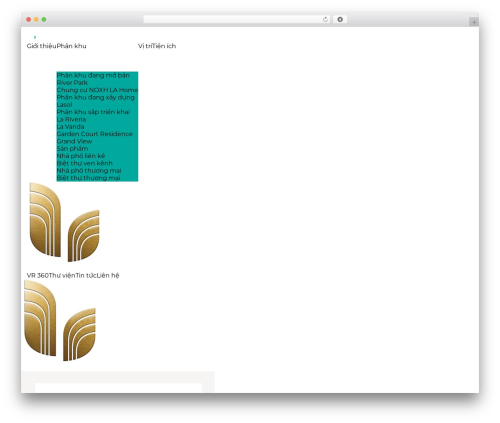Image resolution: width=500 pixels, height=423 pixels.
Task: Click the browser address bar
Action: coord(236,20)
